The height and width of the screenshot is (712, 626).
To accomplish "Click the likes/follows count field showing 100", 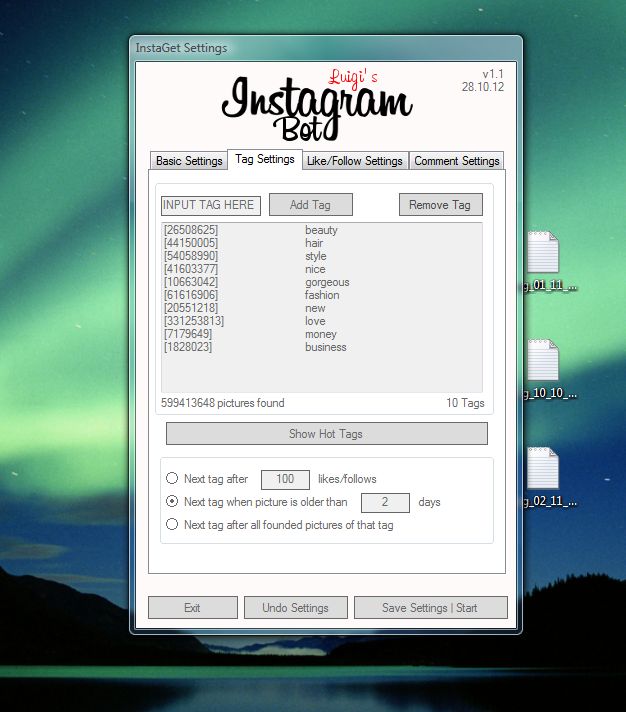I will (285, 480).
